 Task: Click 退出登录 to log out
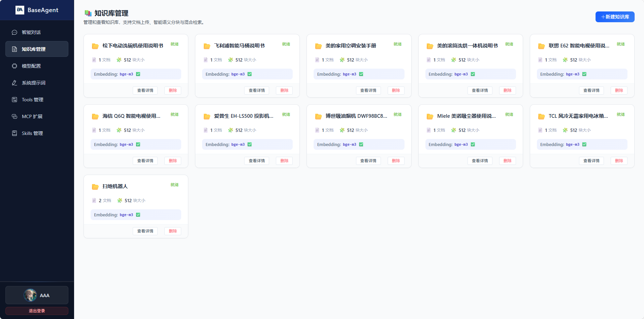(x=37, y=311)
